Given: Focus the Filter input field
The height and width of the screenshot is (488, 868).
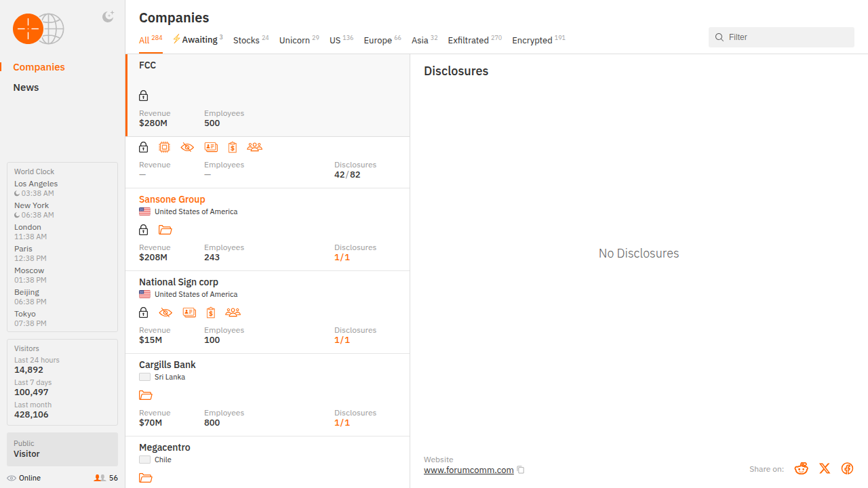Looking at the screenshot, I should [781, 37].
